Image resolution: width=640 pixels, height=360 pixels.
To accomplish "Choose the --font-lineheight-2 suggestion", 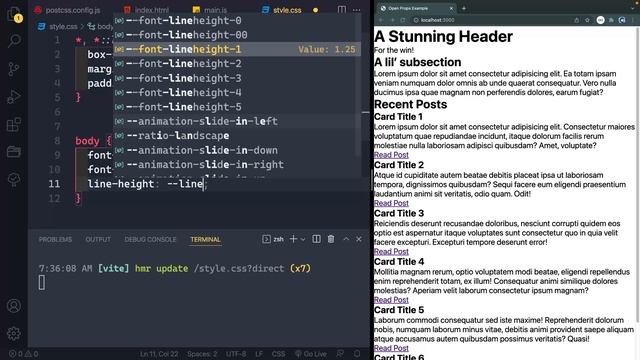I will click(x=237, y=64).
